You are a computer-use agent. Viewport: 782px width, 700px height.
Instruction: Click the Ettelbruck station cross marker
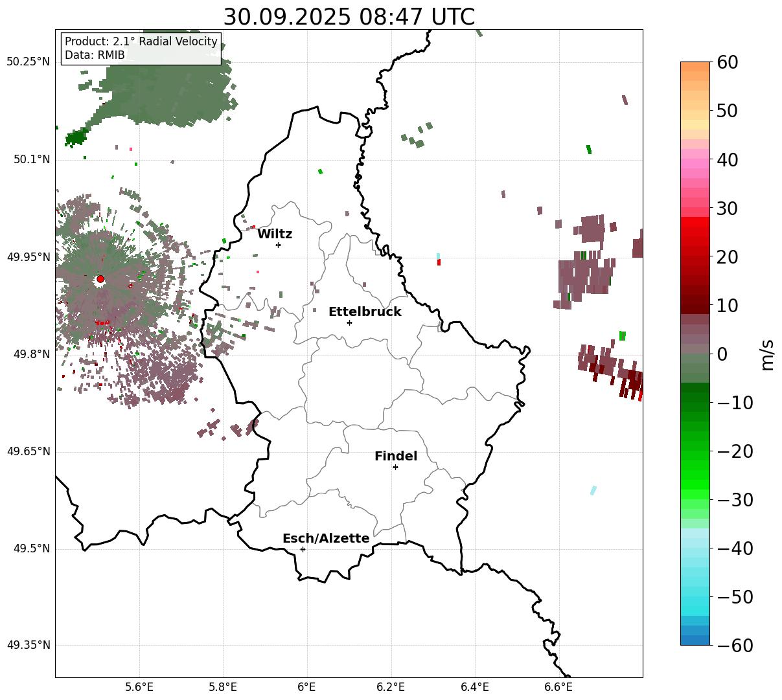tap(349, 322)
